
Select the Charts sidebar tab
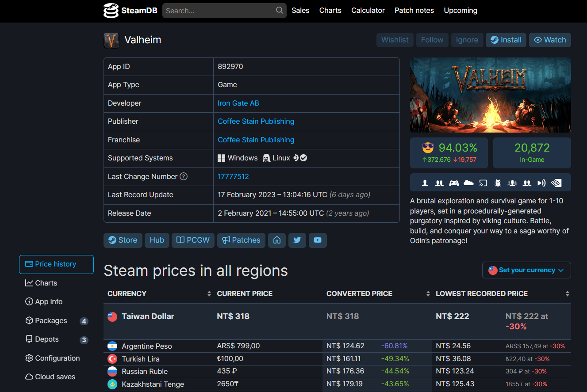tap(56, 283)
